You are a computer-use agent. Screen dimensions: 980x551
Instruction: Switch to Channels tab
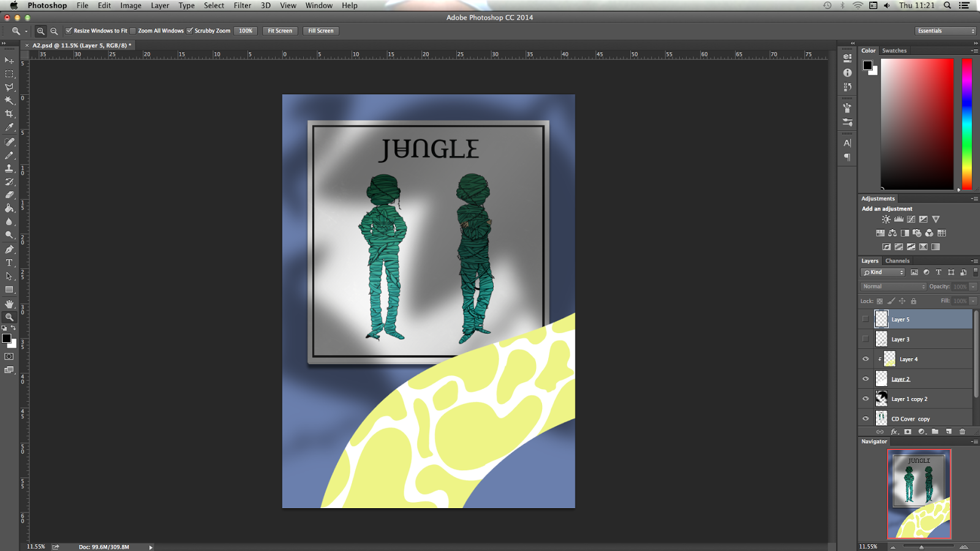click(x=897, y=261)
